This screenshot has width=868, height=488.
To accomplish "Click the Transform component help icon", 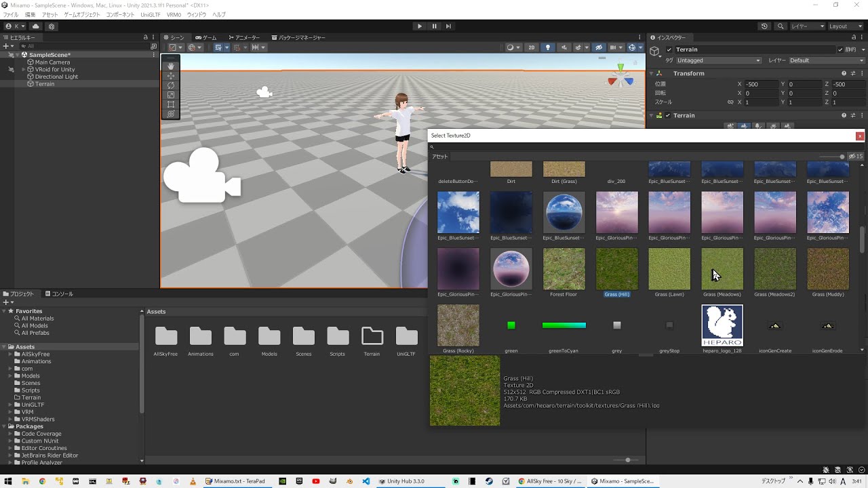I will [x=844, y=73].
